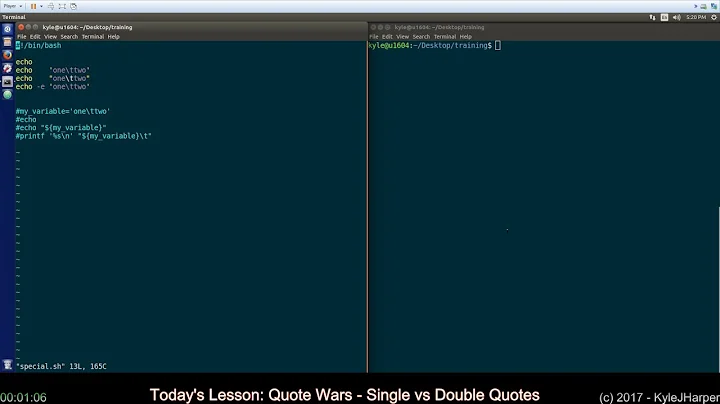Open View menu in right terminal window

tap(402, 37)
